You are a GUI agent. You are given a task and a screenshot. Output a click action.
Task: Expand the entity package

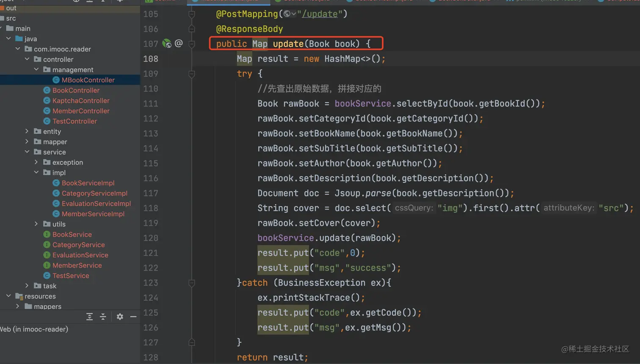tap(27, 131)
